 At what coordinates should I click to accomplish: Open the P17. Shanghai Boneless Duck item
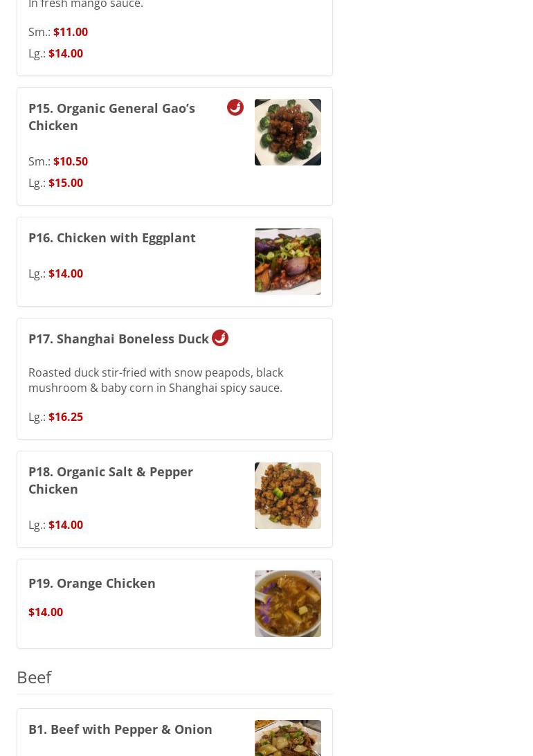click(x=118, y=339)
